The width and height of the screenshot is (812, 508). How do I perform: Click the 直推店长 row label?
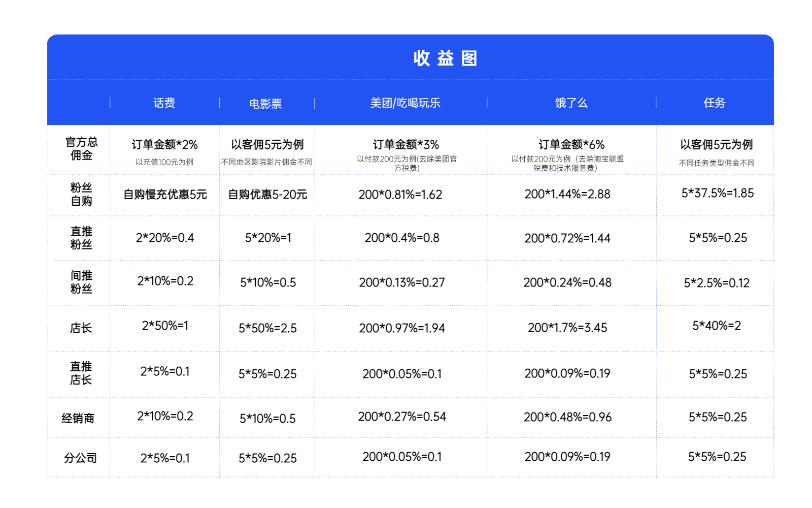coord(81,373)
